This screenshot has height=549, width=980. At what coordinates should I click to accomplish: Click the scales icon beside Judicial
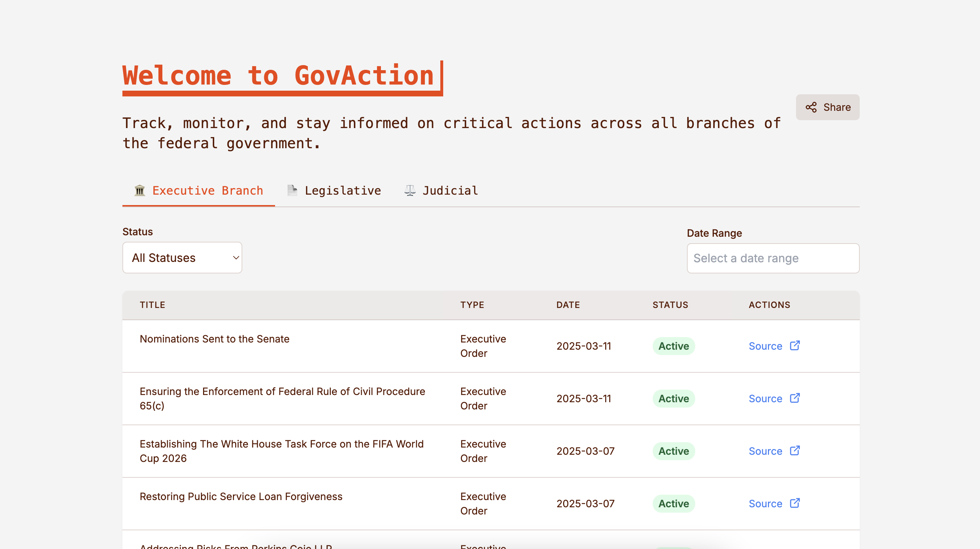point(410,190)
